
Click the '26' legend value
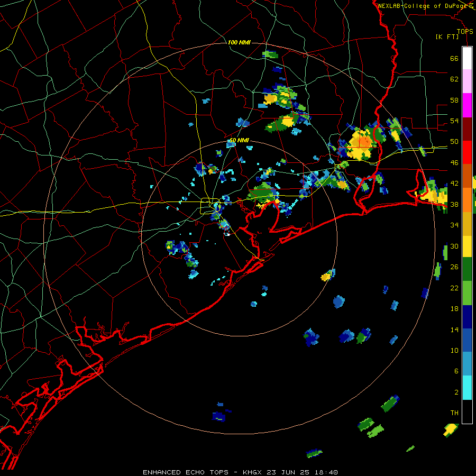click(454, 267)
